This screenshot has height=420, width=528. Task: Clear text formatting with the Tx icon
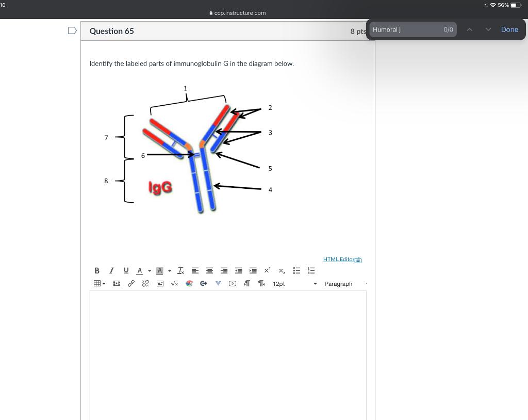click(180, 270)
